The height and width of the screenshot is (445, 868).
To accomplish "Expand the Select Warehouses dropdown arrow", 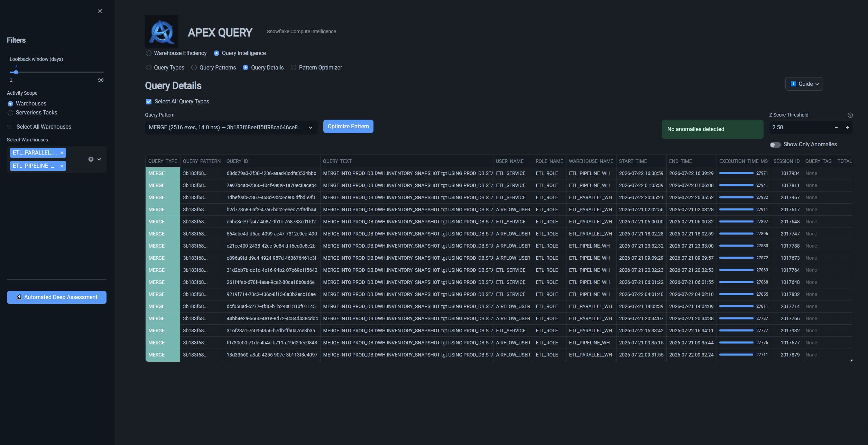I will tap(99, 159).
